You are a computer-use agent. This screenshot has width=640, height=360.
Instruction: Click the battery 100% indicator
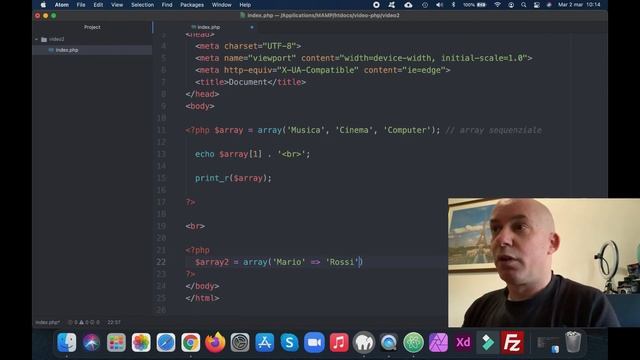[474, 5]
